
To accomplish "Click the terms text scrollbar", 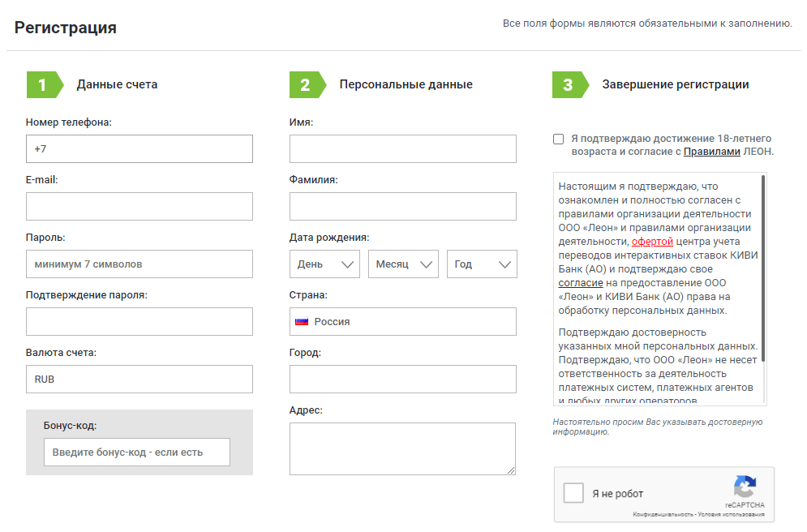I will tap(763, 268).
